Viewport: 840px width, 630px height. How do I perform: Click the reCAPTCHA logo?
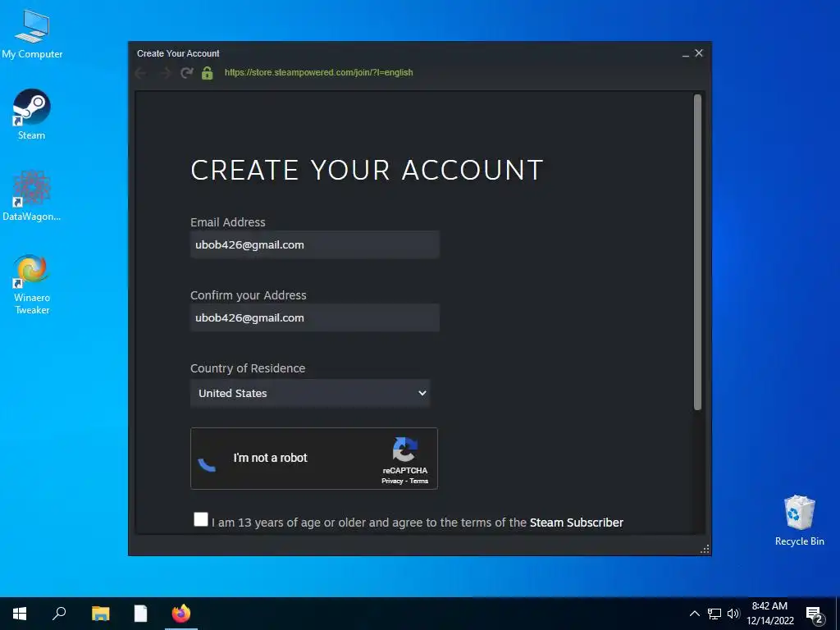pos(404,450)
